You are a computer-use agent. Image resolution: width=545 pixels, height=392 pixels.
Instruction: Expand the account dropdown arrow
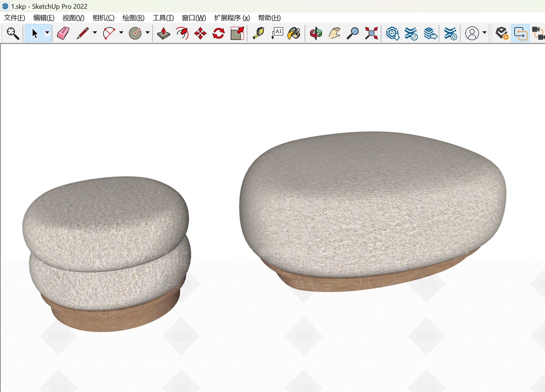pos(484,33)
